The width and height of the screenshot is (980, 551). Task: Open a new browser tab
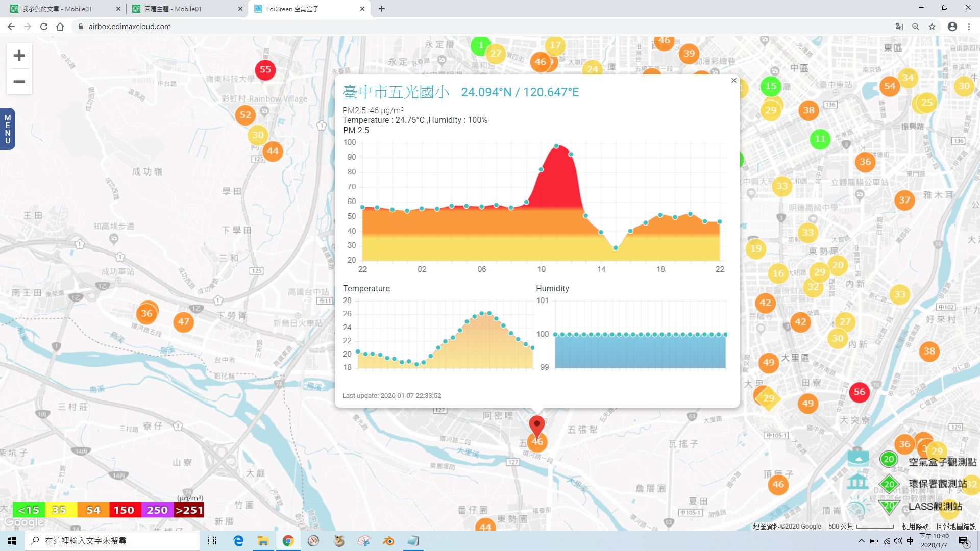[382, 9]
